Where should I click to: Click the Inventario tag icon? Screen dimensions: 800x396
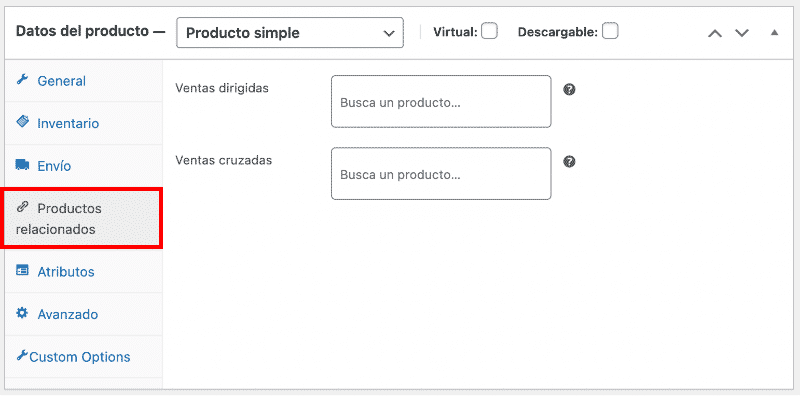22,121
